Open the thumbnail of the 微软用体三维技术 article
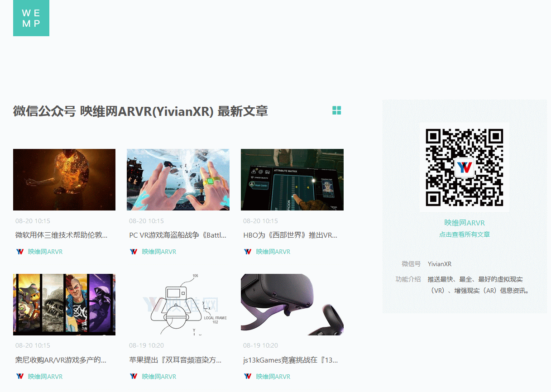 (x=64, y=180)
